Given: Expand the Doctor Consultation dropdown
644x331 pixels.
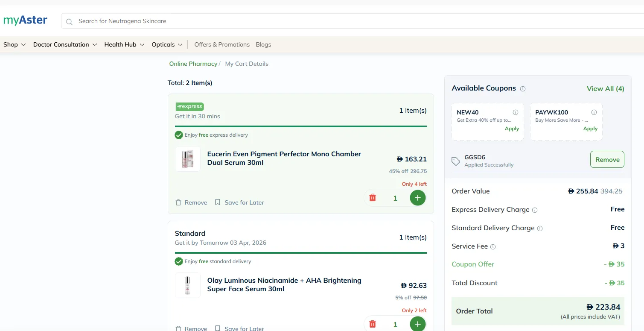Looking at the screenshot, I should click(x=65, y=44).
